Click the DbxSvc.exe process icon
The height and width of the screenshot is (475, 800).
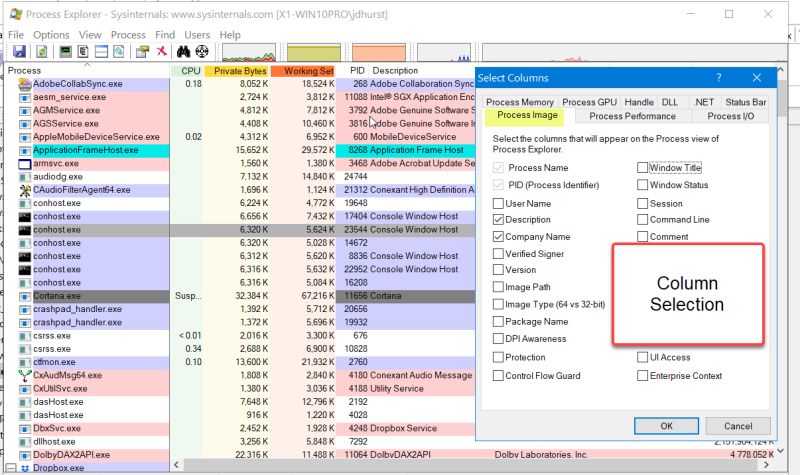(24, 429)
